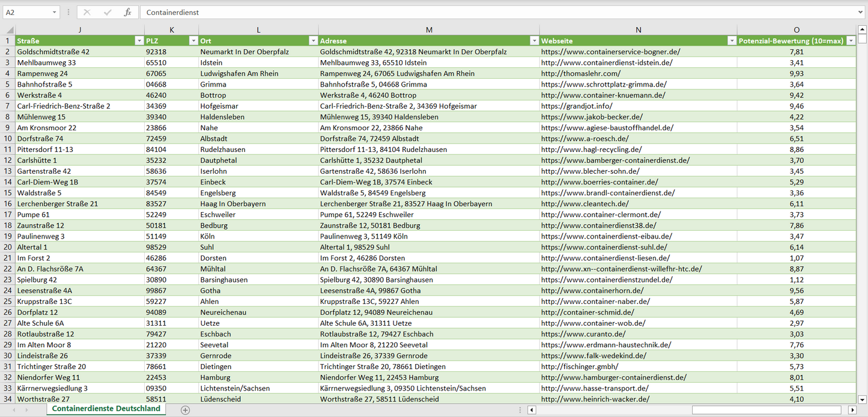
Task: Select column M header
Action: click(429, 30)
